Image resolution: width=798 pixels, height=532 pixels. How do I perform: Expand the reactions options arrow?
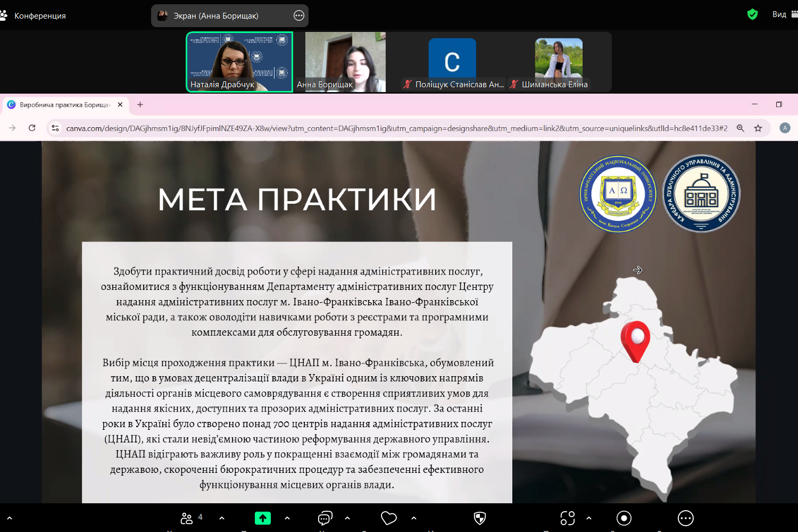click(414, 518)
